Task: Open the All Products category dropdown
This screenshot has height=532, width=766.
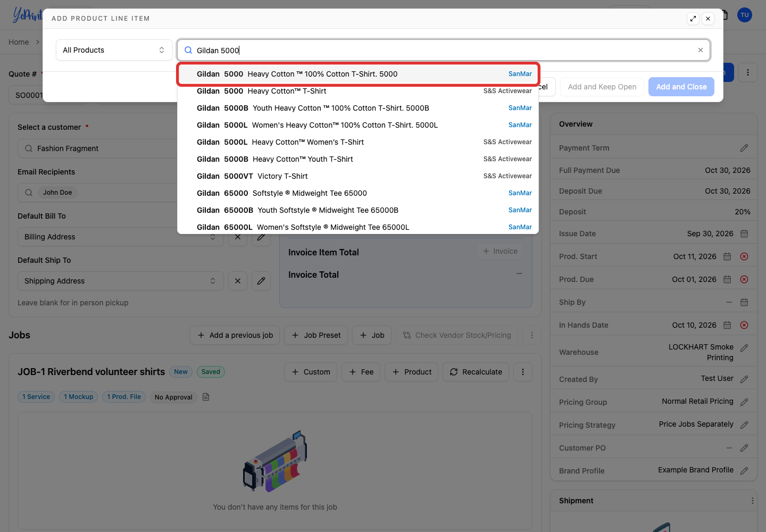Action: tap(114, 50)
